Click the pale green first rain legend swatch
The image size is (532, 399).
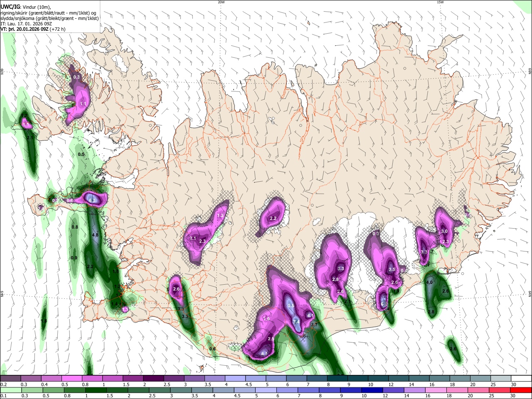click(11, 390)
